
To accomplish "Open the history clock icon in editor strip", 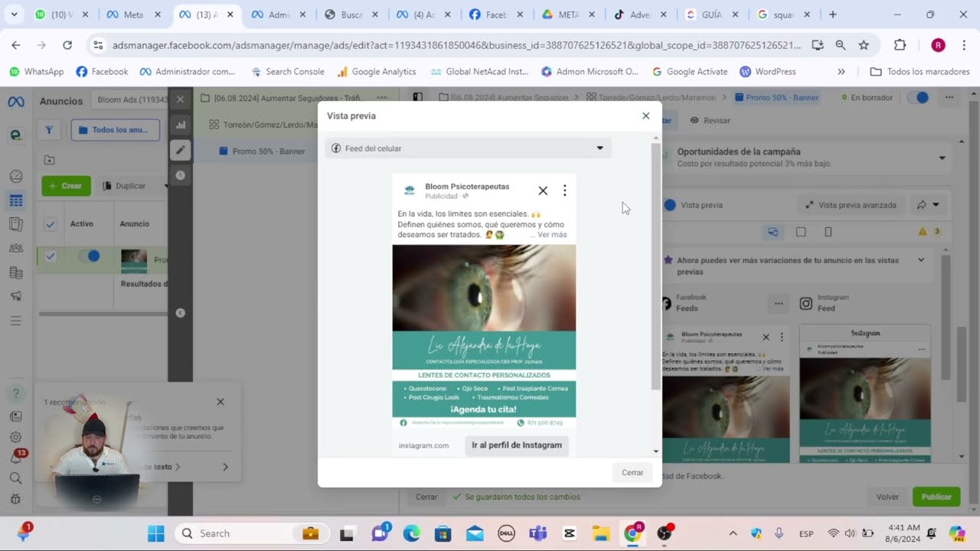I will coord(181,175).
